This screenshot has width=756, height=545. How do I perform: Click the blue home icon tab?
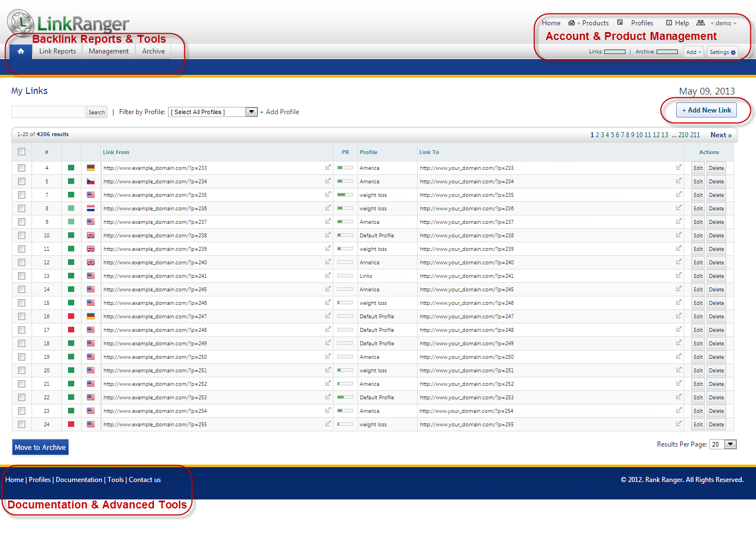click(x=21, y=51)
